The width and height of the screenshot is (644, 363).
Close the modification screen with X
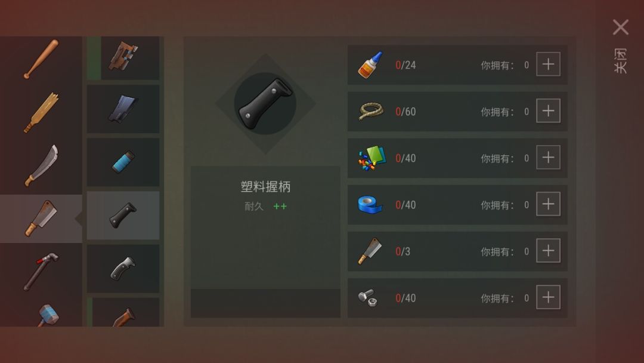click(x=621, y=27)
